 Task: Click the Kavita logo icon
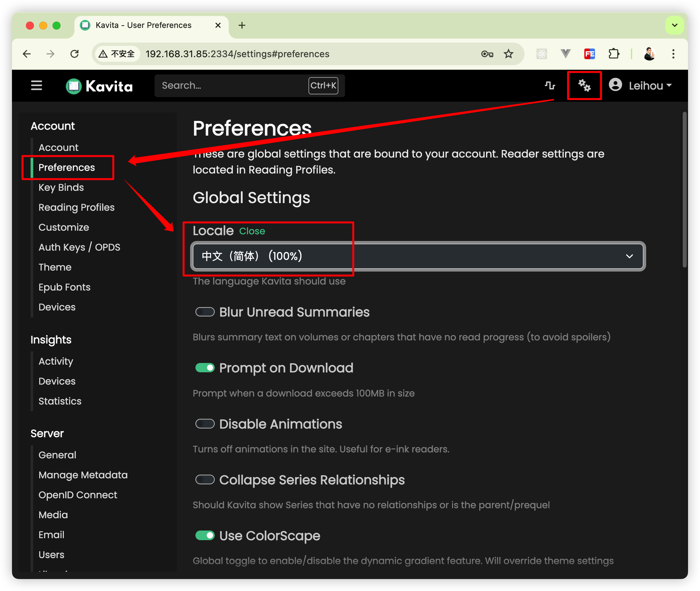[74, 86]
